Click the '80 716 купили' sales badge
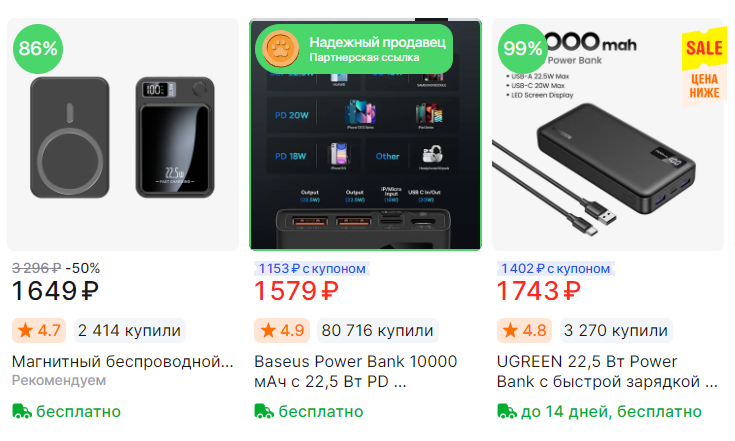 click(x=377, y=330)
